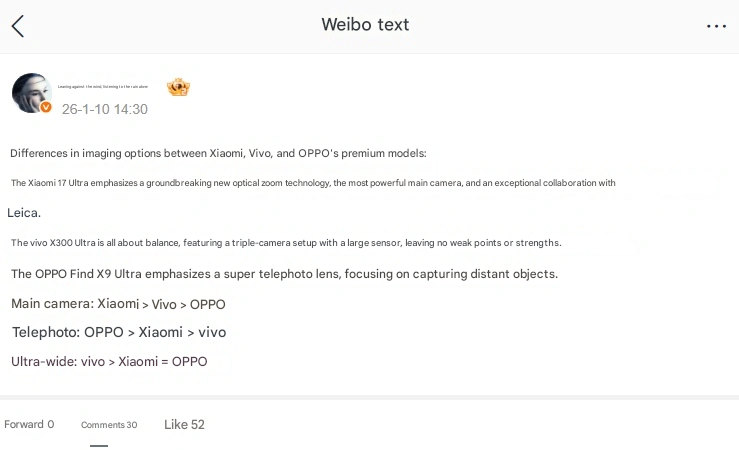The height and width of the screenshot is (450, 739).
Task: Switch to the Comments 30 tab
Action: pyautogui.click(x=109, y=425)
